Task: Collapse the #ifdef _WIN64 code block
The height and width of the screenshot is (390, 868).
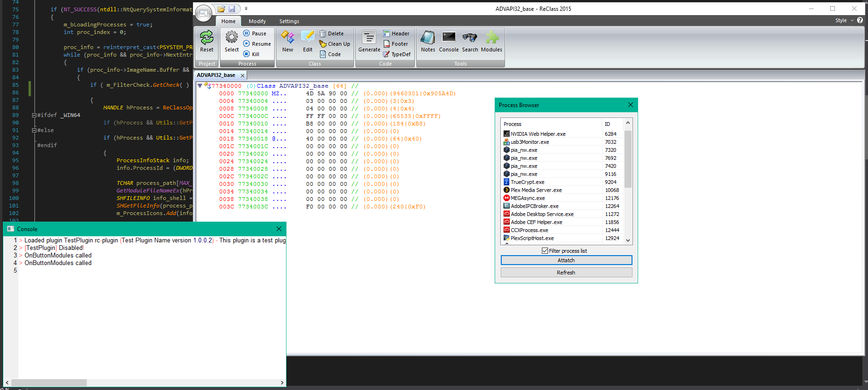Action: point(34,115)
